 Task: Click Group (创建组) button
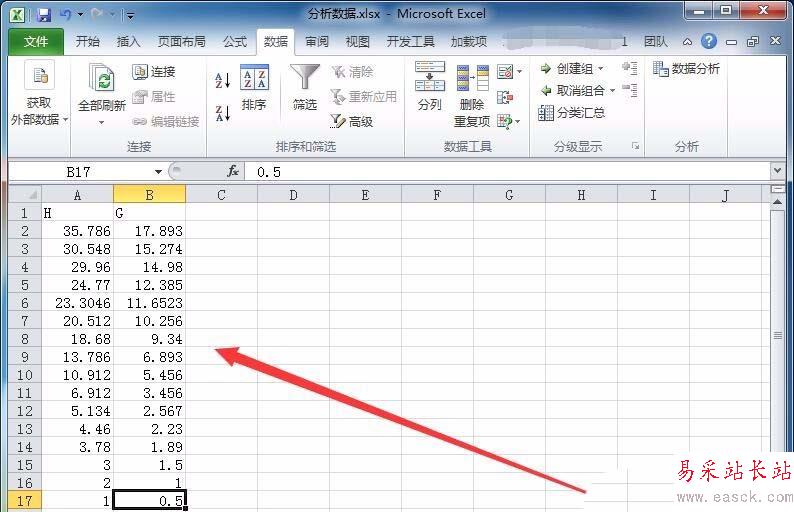click(567, 68)
